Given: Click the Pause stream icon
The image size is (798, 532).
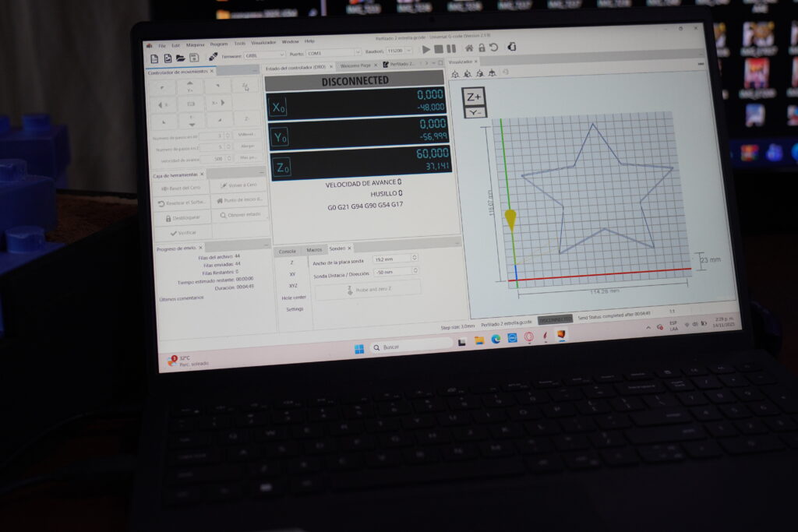Looking at the screenshot, I should [451, 49].
